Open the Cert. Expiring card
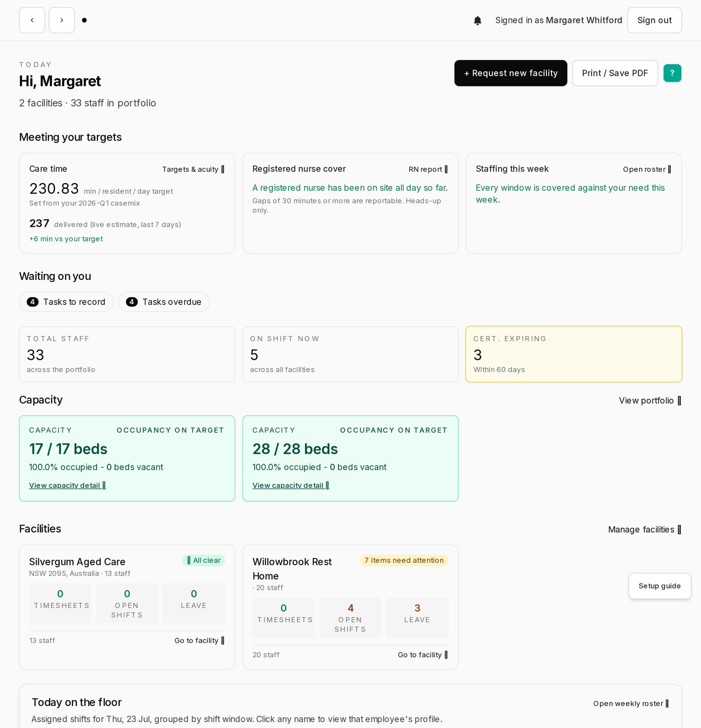Viewport: 701px width, 728px height. pyautogui.click(x=574, y=354)
